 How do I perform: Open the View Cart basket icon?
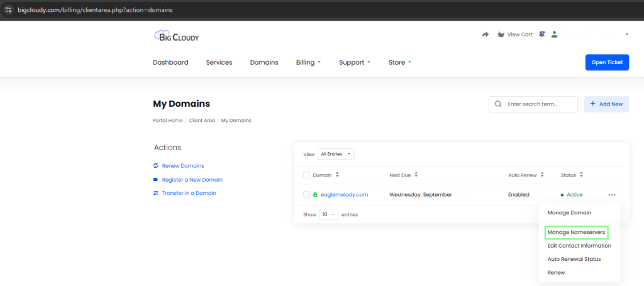[x=501, y=35]
